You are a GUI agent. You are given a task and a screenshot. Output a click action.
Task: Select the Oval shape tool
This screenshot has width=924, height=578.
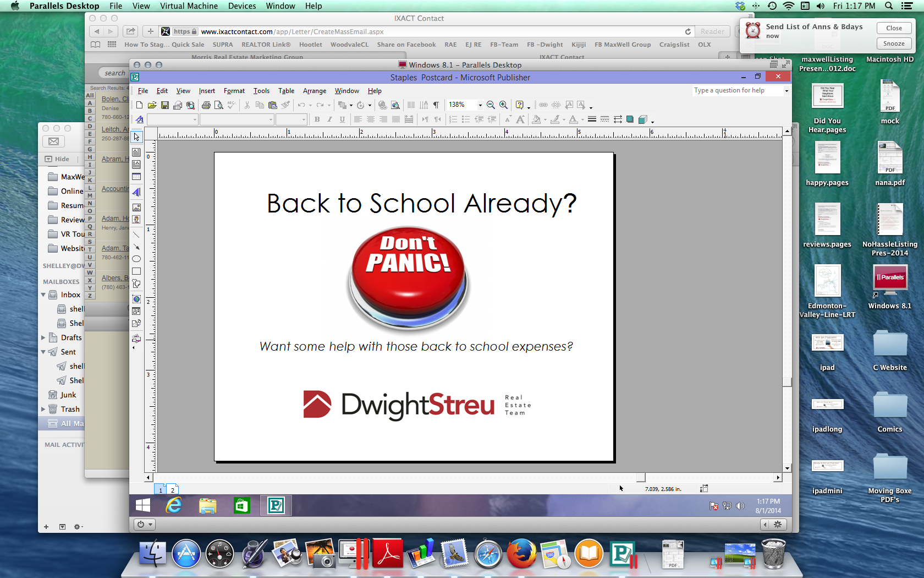pos(136,259)
